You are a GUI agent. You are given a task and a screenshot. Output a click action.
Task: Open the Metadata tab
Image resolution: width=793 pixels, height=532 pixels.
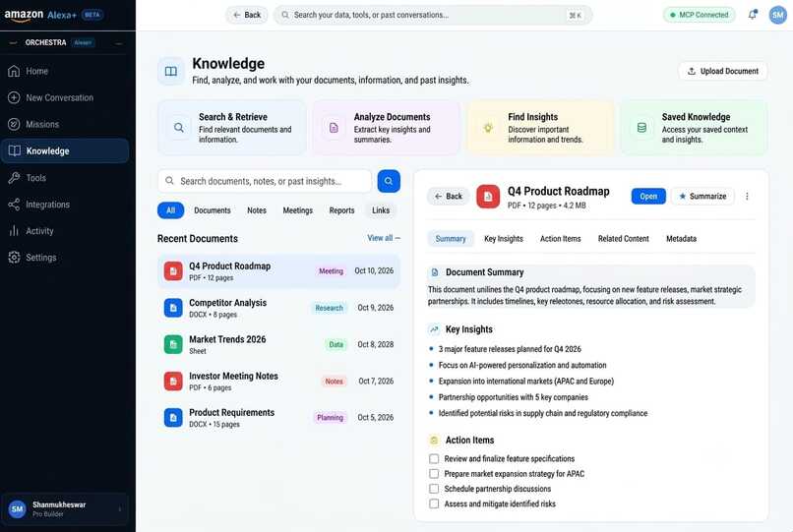pyautogui.click(x=681, y=239)
